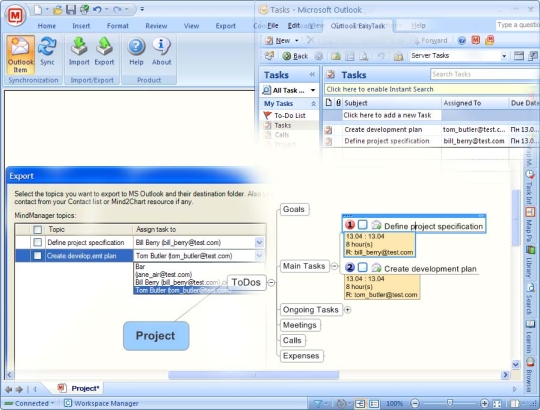This screenshot has height=410, width=540.
Task: Click the Undo icon in quick access toolbar
Action: click(x=97, y=9)
